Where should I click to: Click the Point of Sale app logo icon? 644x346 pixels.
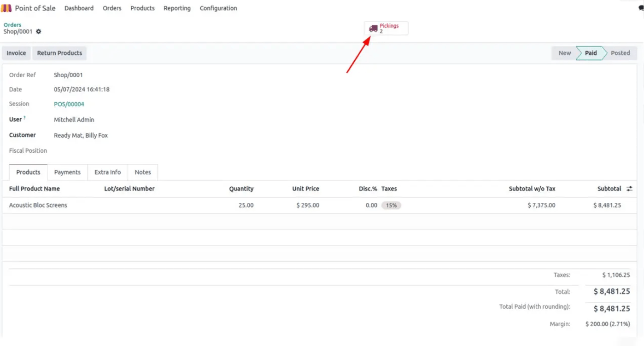[6, 8]
